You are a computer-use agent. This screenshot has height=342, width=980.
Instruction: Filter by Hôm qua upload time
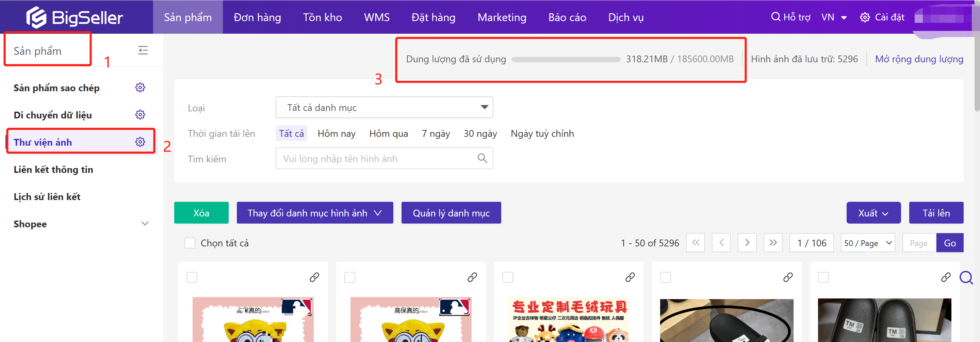[x=388, y=133]
